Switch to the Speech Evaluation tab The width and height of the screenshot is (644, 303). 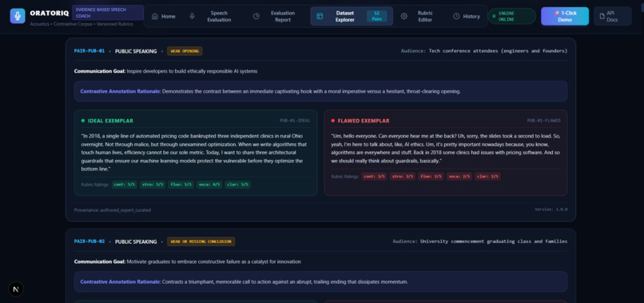pyautogui.click(x=213, y=17)
